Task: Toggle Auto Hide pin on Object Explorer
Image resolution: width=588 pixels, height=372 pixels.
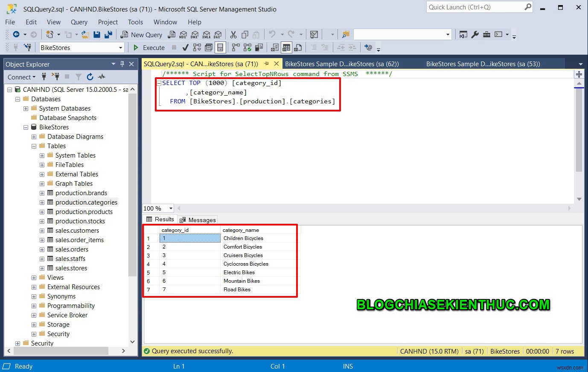Action: tap(122, 64)
